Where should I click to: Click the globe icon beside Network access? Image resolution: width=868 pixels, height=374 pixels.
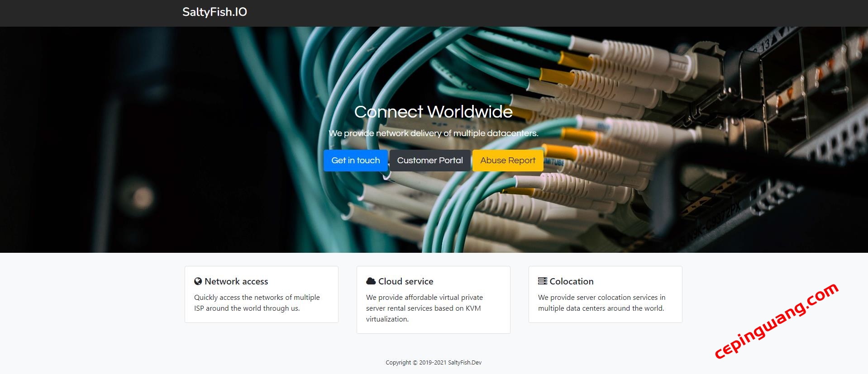tap(198, 281)
